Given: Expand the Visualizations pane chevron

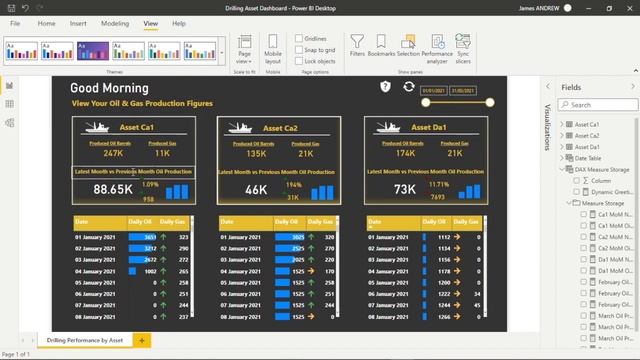Looking at the screenshot, I should click(548, 87).
